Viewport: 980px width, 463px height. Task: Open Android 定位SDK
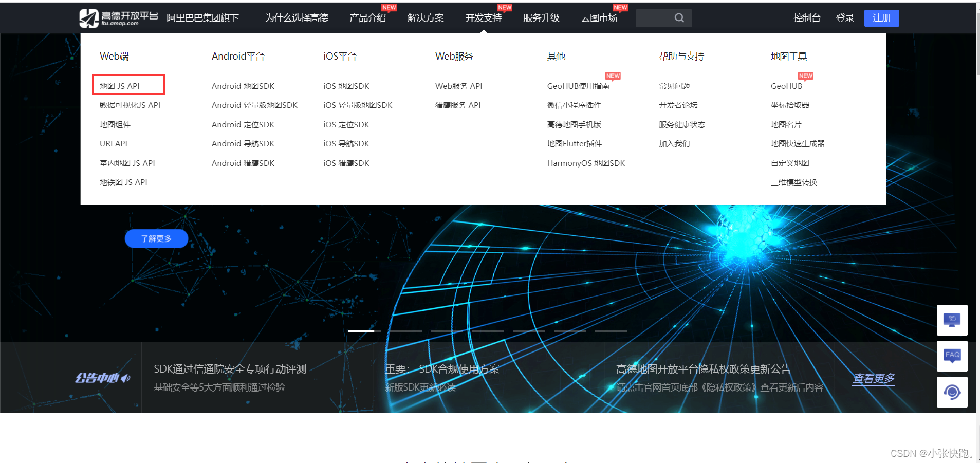(x=243, y=124)
